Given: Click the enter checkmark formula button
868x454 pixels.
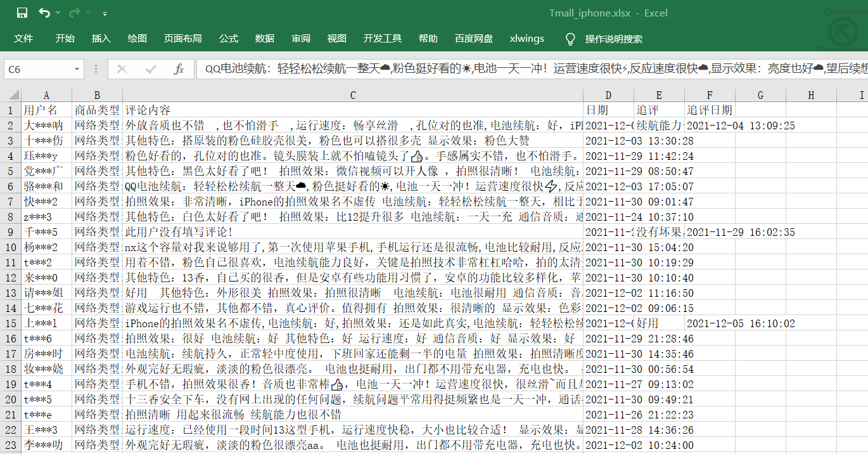Looking at the screenshot, I should 151,69.
